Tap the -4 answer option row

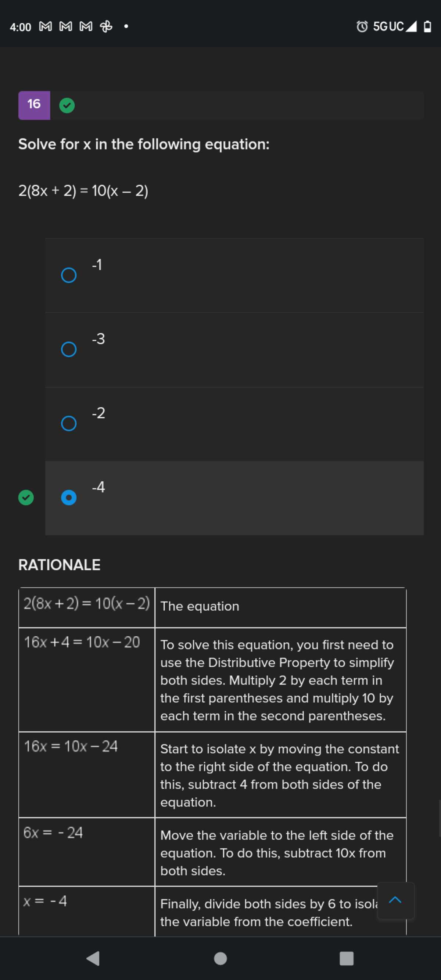coord(234,498)
